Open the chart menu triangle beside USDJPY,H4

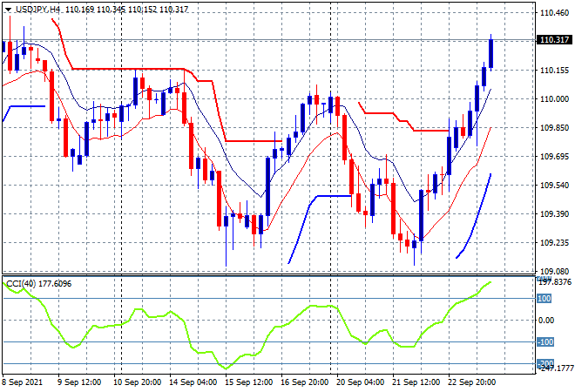coord(8,10)
